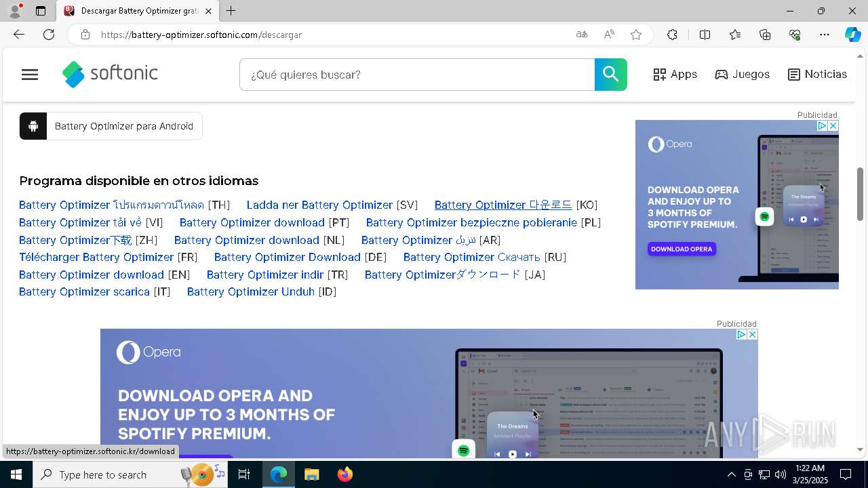Refresh the current page
The image size is (868, 488).
(49, 35)
